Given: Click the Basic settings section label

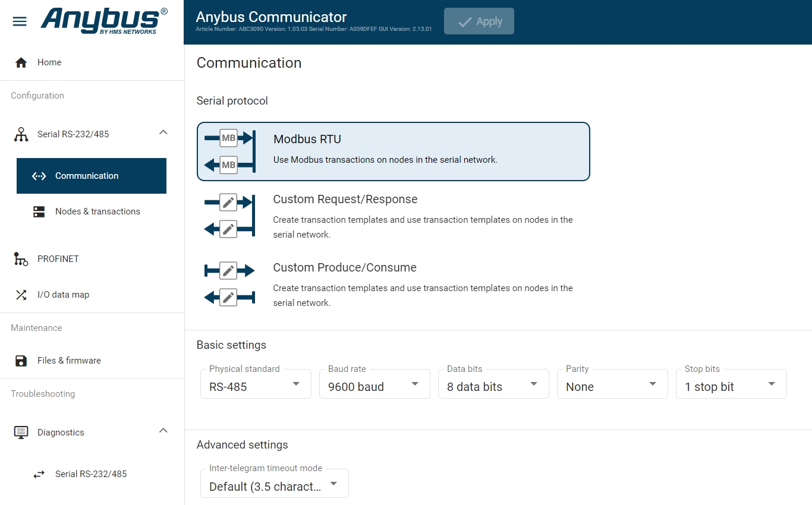Looking at the screenshot, I should tap(231, 345).
